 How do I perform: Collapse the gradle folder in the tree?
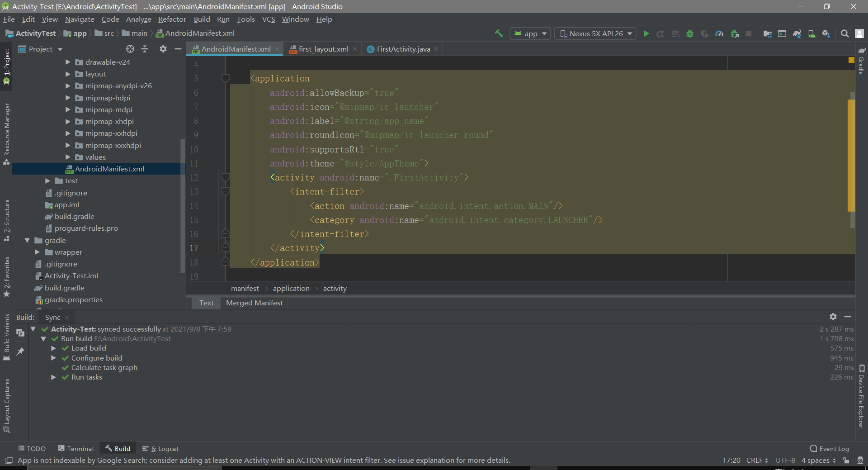27,240
